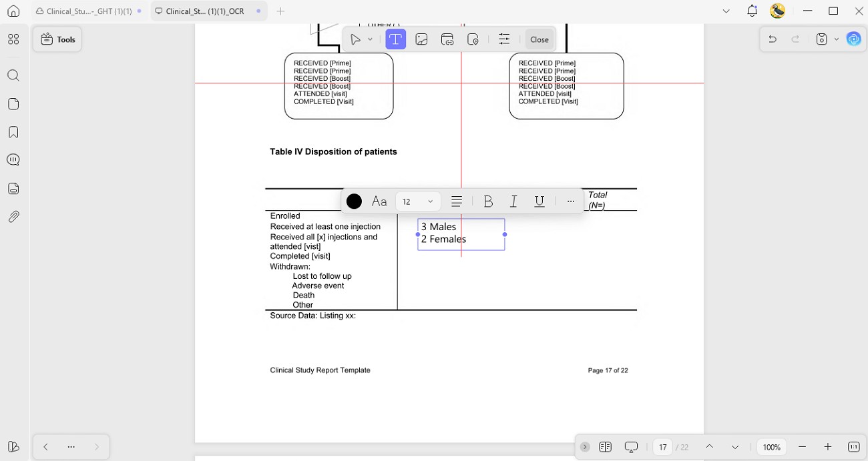Viewport: 868px width, 461px height.
Task: Click the right resize handle of text box
Action: click(x=505, y=234)
